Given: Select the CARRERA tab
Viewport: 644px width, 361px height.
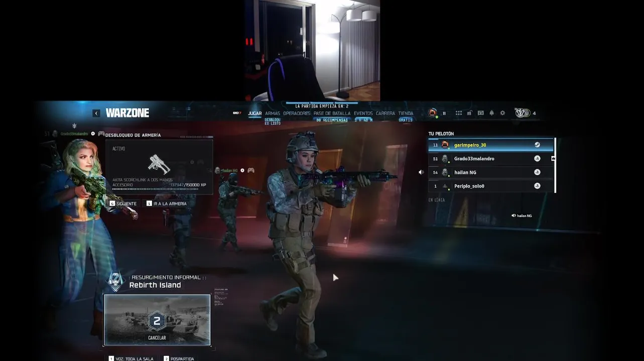Looking at the screenshot, I should pos(385,113).
